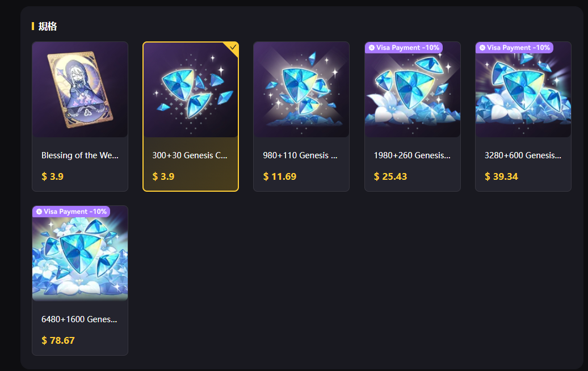Click the "980+110 Genesis ..." title text
This screenshot has height=371, width=588.
(300, 155)
